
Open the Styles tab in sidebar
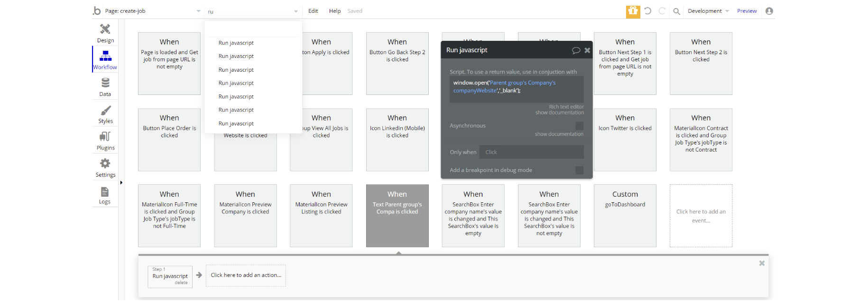(x=105, y=114)
